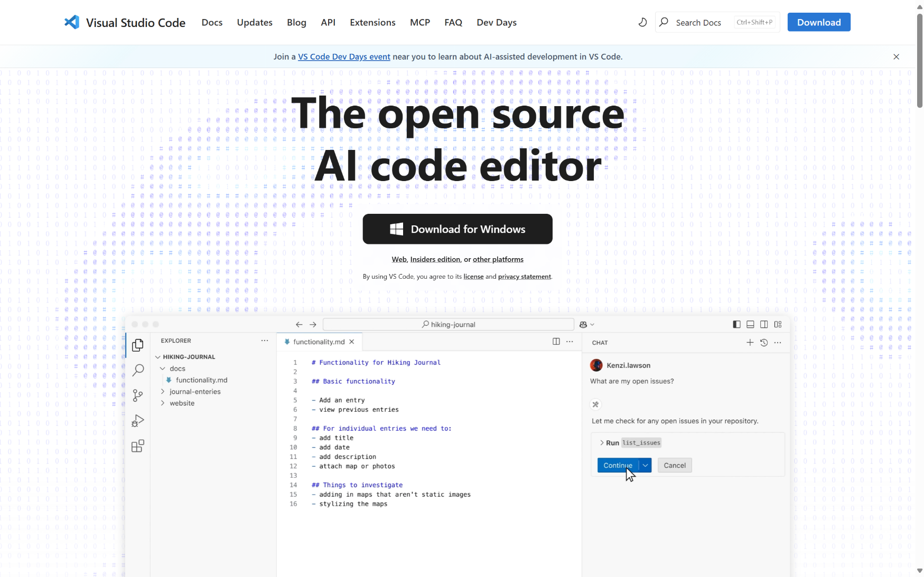Screen dimensions: 924x577
Task: Open the license link
Action: pos(473,277)
